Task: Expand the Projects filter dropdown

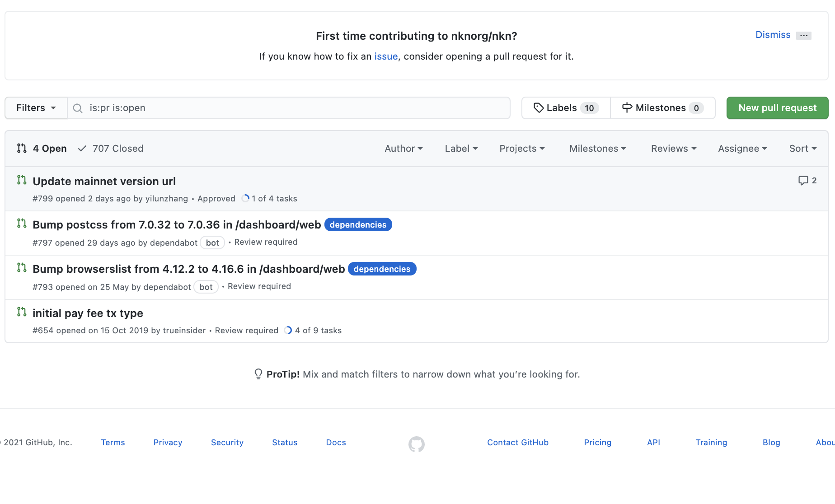Action: point(522,149)
